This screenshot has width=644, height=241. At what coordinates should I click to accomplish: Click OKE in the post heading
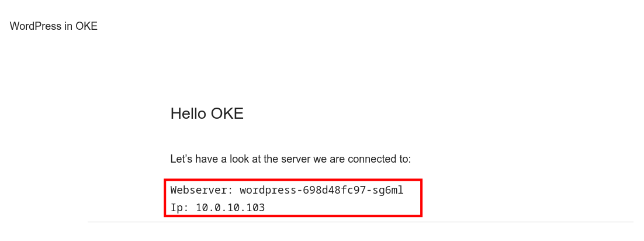[x=227, y=113]
